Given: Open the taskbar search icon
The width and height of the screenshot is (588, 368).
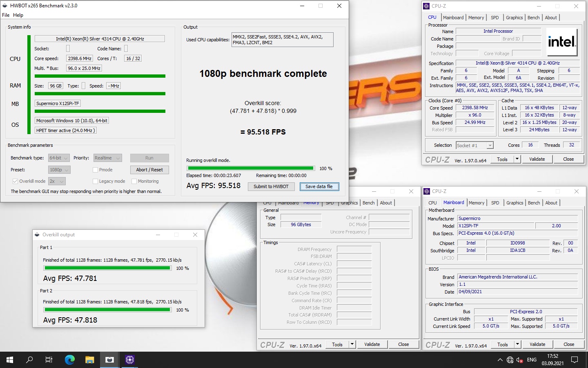Looking at the screenshot, I should [29, 360].
